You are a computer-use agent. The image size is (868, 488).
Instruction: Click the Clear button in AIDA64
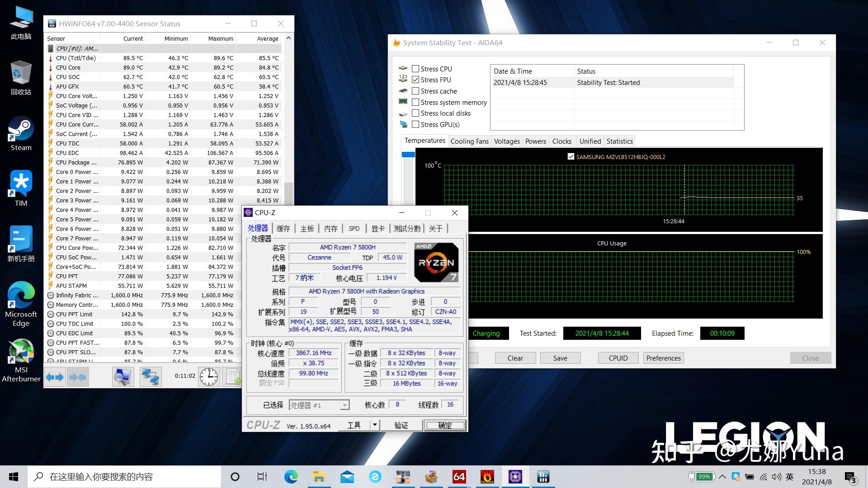[x=515, y=358]
